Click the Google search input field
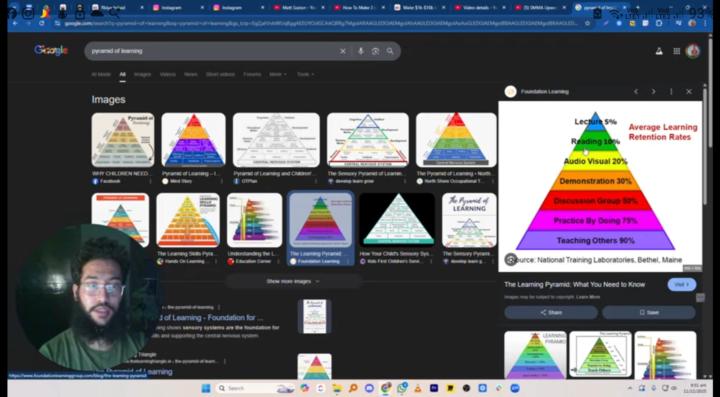 click(214, 51)
